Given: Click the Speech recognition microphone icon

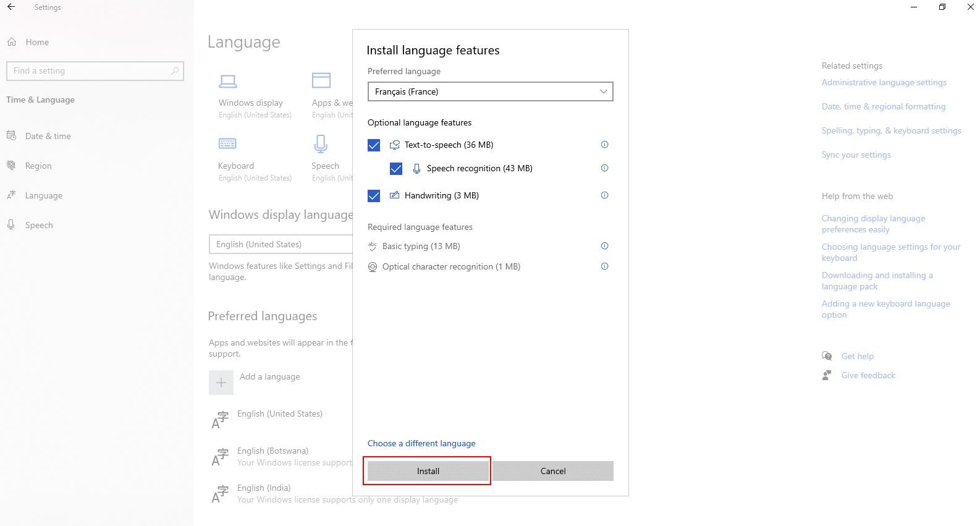Looking at the screenshot, I should pos(417,168).
